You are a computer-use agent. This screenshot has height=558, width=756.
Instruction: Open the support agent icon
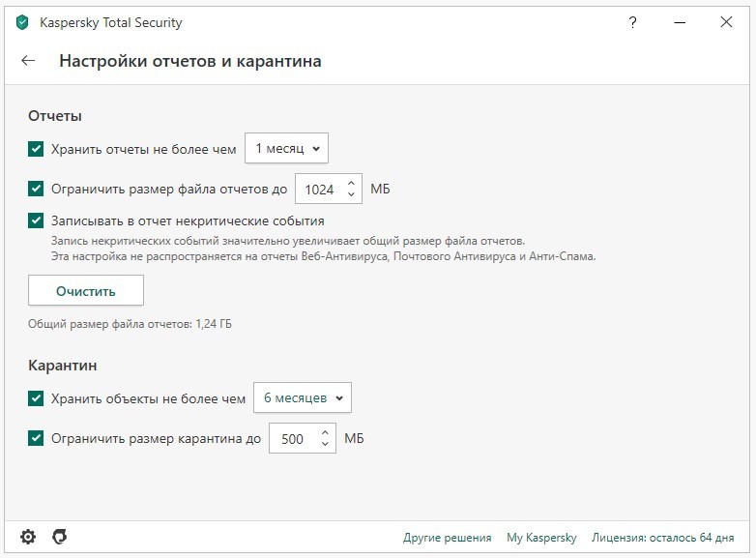tap(60, 537)
